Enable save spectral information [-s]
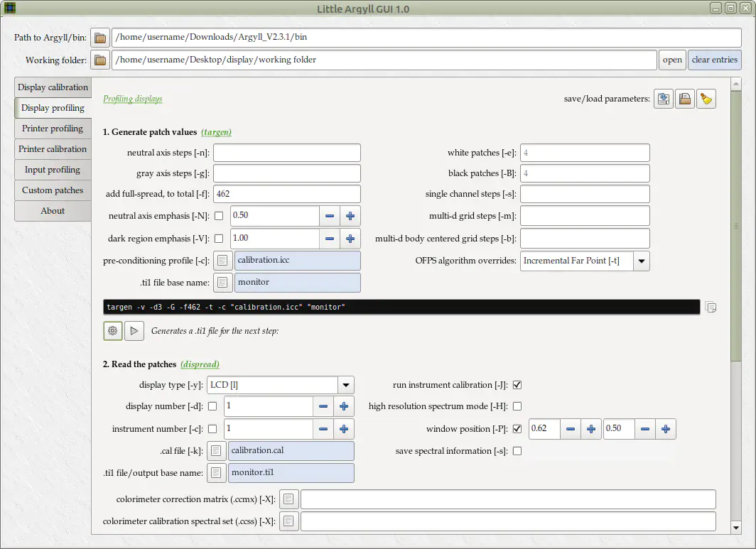This screenshot has height=549, width=756. 517,451
